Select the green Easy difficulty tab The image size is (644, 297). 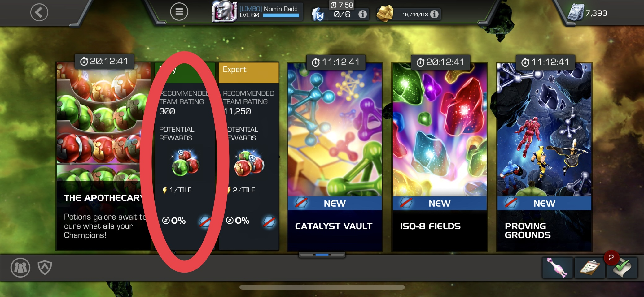click(x=185, y=73)
